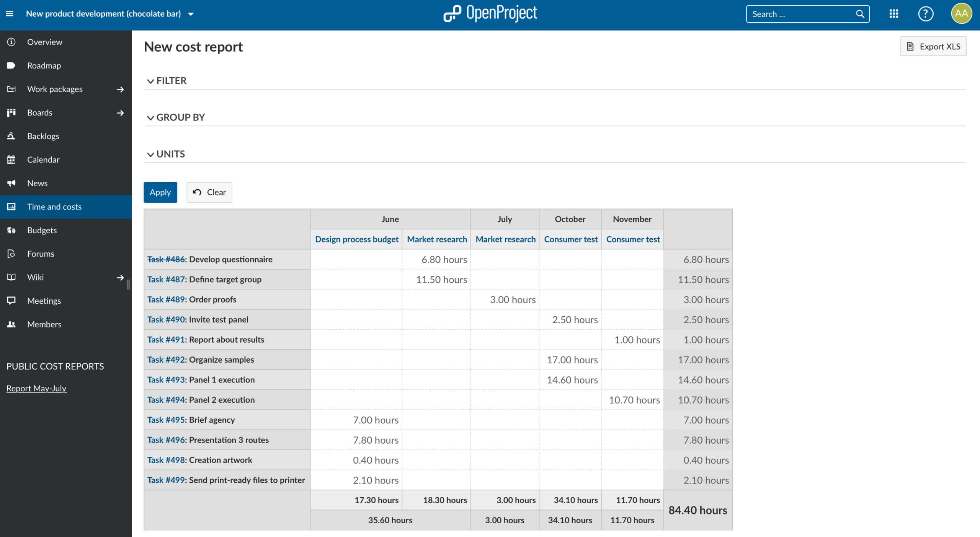
Task: Click the Meetings sidebar icon
Action: pos(11,301)
